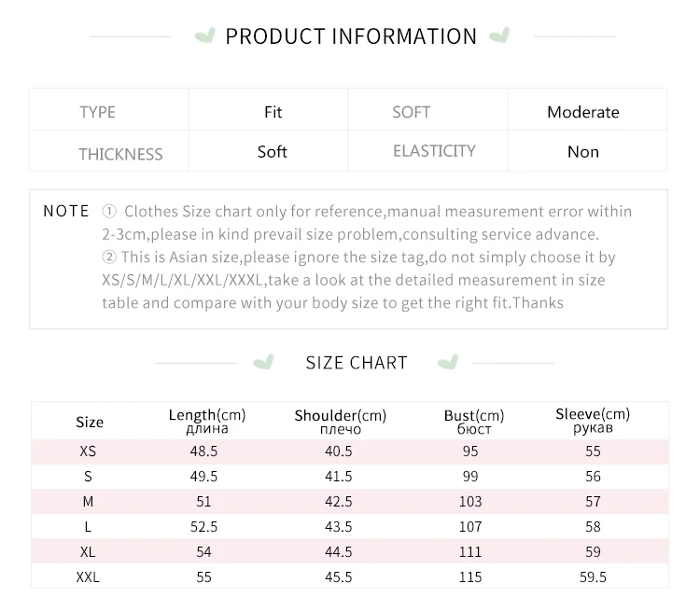
Task: Click the Bust(cm) column header
Action: pyautogui.click(x=474, y=422)
